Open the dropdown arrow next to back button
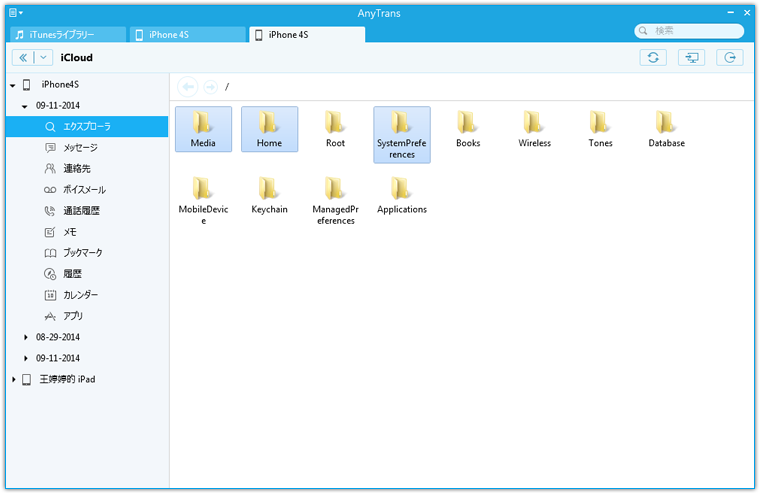Image resolution: width=760 pixels, height=494 pixels. coord(43,58)
